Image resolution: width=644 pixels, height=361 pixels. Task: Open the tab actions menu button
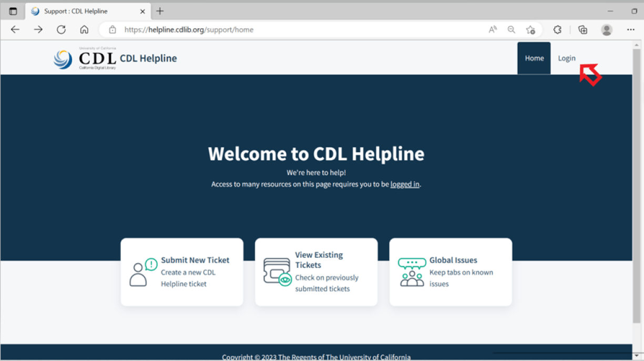click(x=13, y=11)
